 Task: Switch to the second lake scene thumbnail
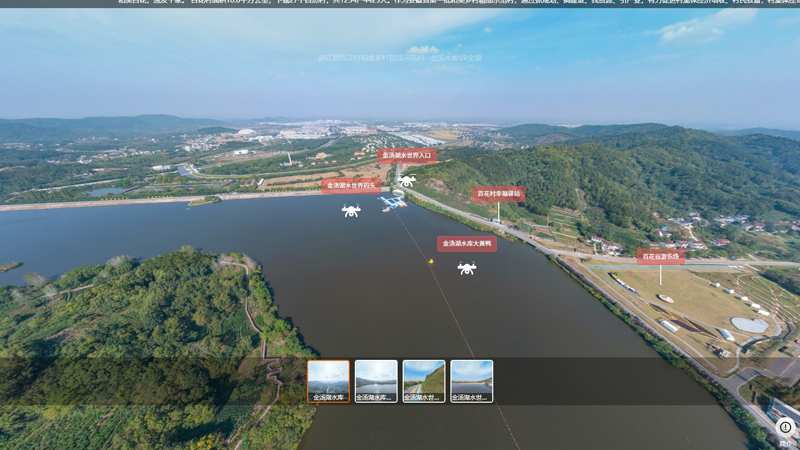(x=376, y=381)
